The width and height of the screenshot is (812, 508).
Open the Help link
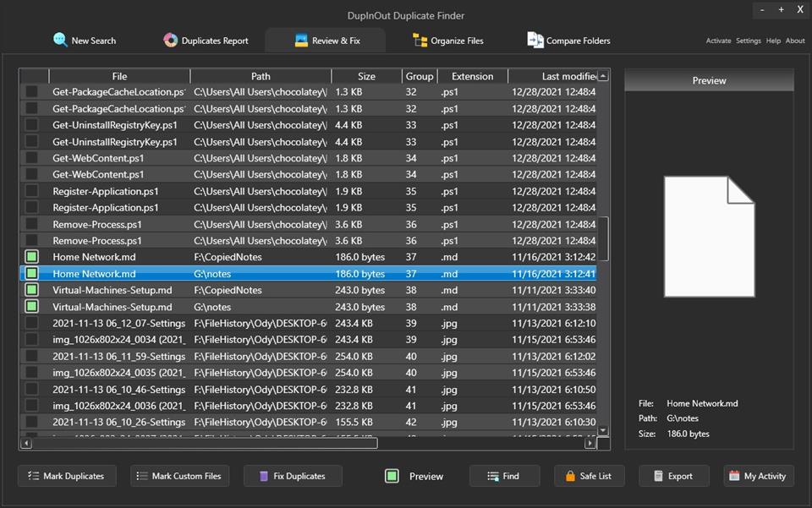coord(773,41)
